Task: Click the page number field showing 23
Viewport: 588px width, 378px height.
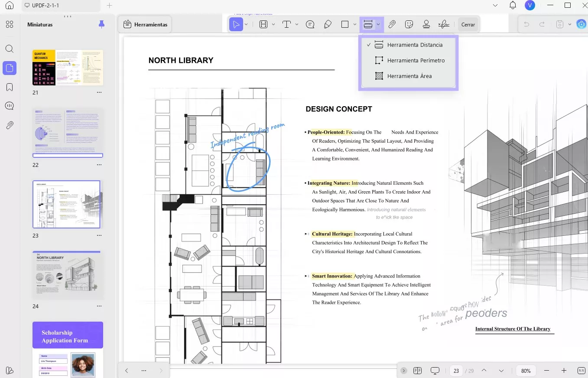Action: [456, 371]
